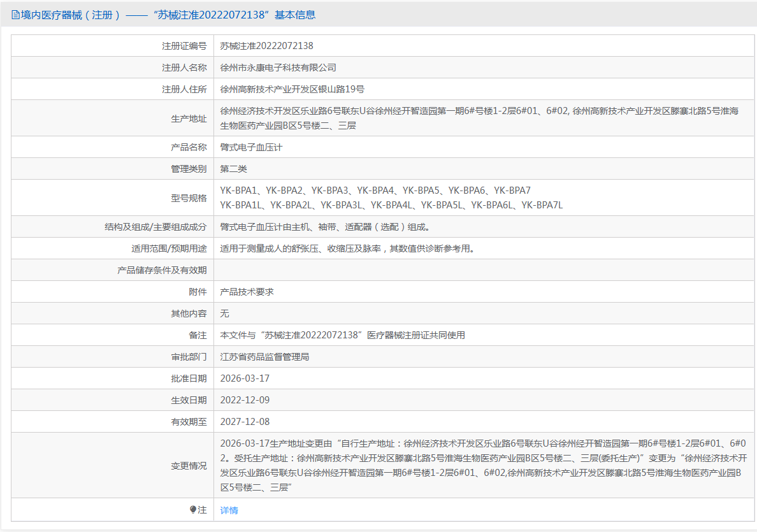Image resolution: width=757 pixels, height=532 pixels.
Task: Select change record text starting 2026-03-17生产地址变更由
Action: 484,465
